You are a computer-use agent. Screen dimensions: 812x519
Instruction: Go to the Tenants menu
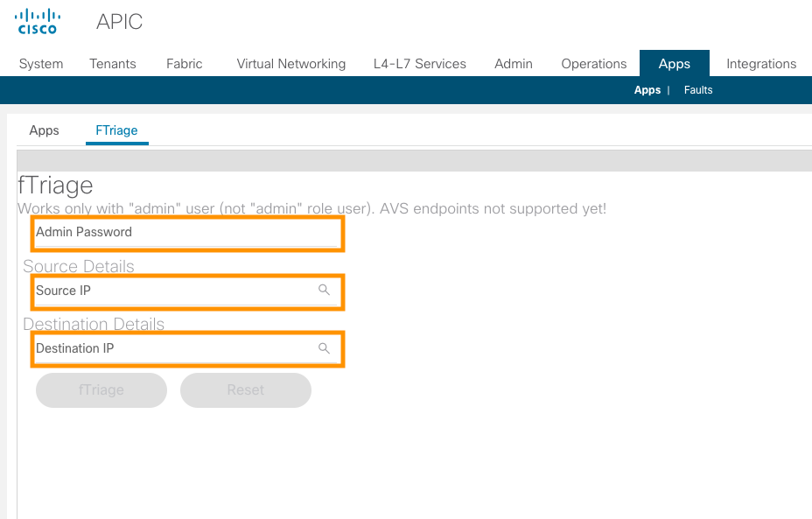tap(113, 64)
